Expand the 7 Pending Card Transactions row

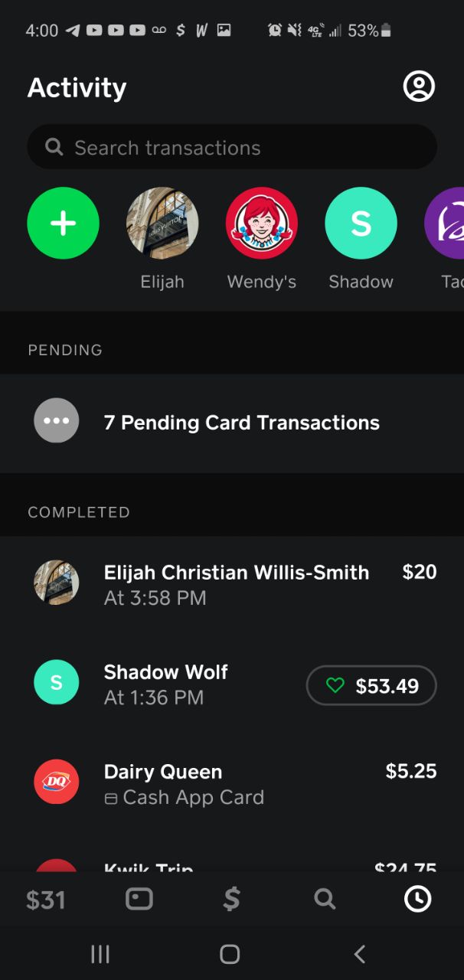(241, 423)
